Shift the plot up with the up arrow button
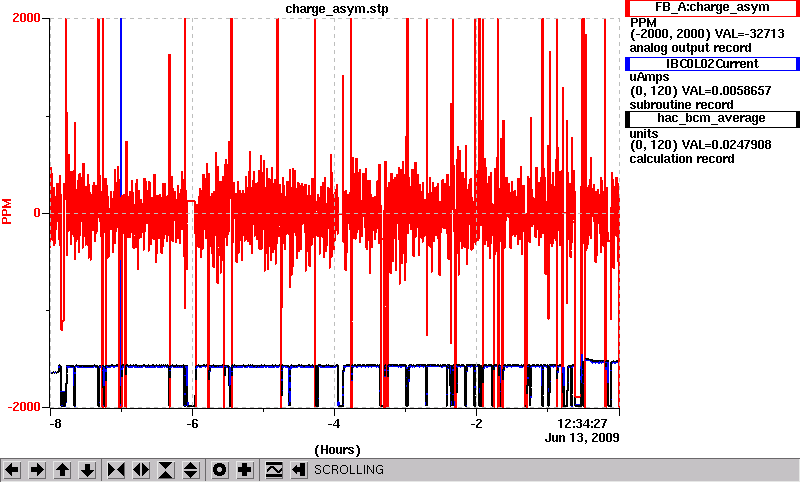 coord(62,470)
